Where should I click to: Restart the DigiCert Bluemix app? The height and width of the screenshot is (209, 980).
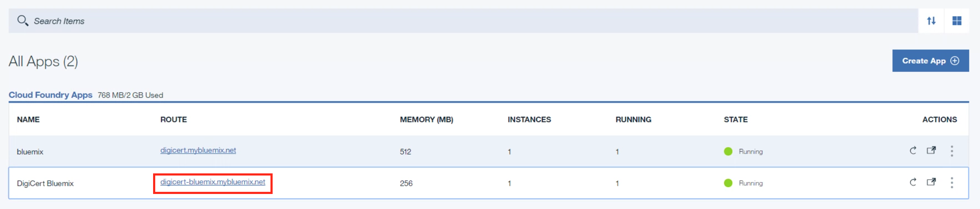coord(913,182)
